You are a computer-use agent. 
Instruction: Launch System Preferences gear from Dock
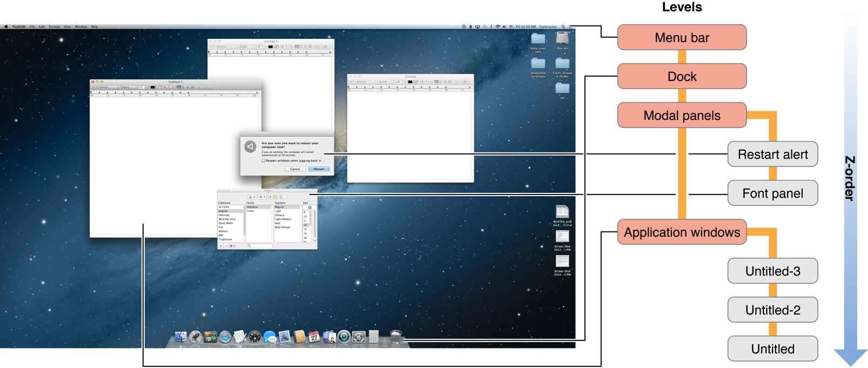point(359,337)
